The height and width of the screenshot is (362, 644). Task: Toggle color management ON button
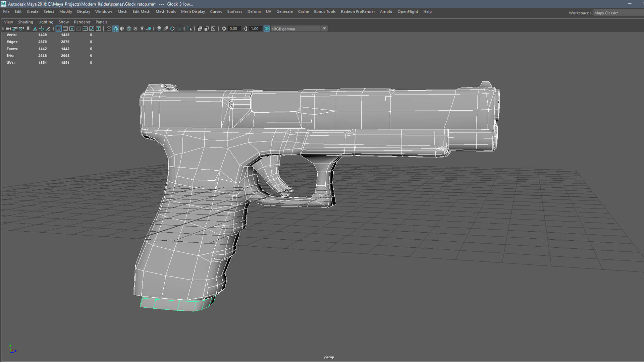click(x=267, y=29)
